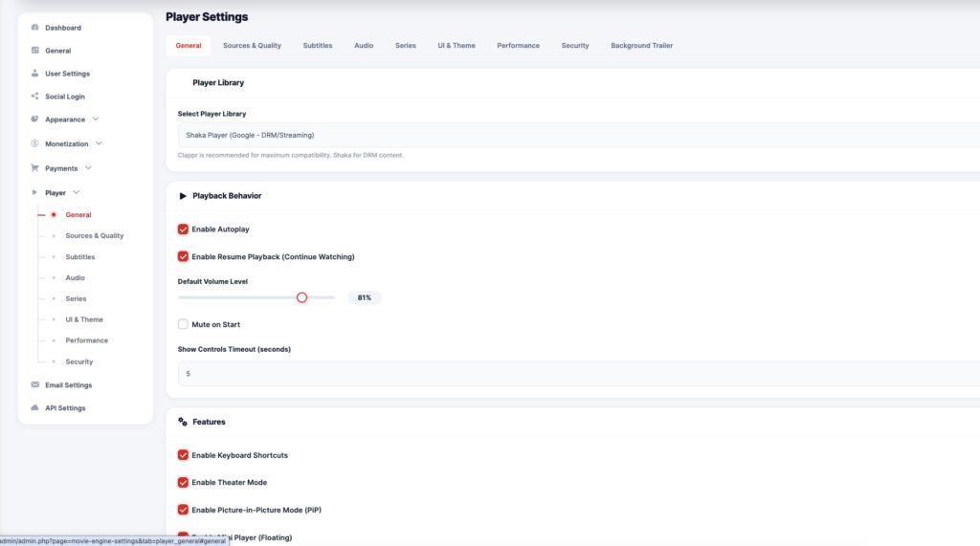Image resolution: width=980 pixels, height=546 pixels.
Task: Click the Default Volume Level slider handle
Action: click(301, 297)
